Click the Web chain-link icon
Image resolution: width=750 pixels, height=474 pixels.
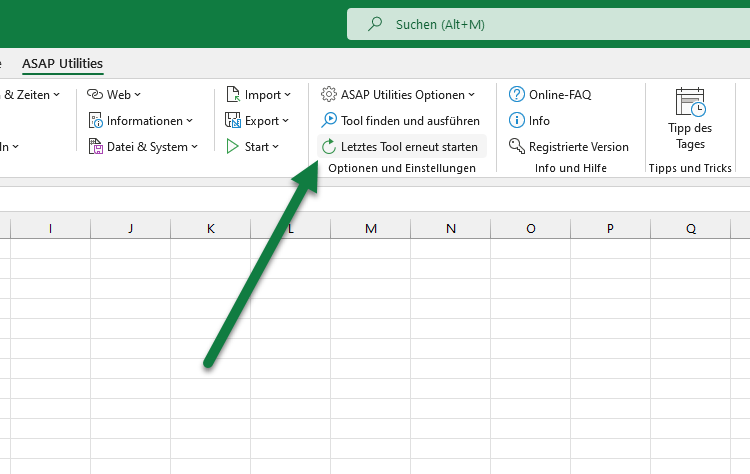point(95,94)
